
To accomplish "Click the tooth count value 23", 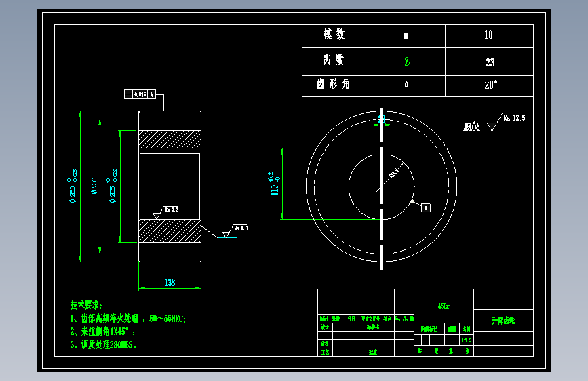I will (x=490, y=62).
